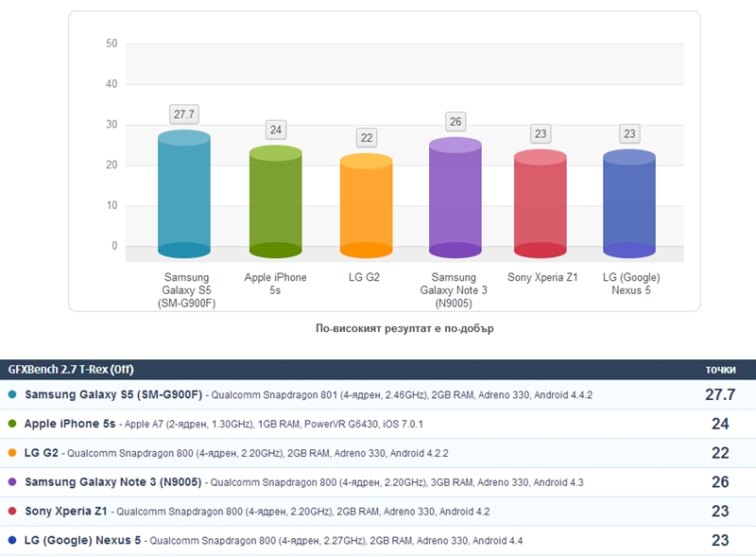Click the LG G2 axis label under the chart
Screen dimensions: 756x557
point(364,277)
